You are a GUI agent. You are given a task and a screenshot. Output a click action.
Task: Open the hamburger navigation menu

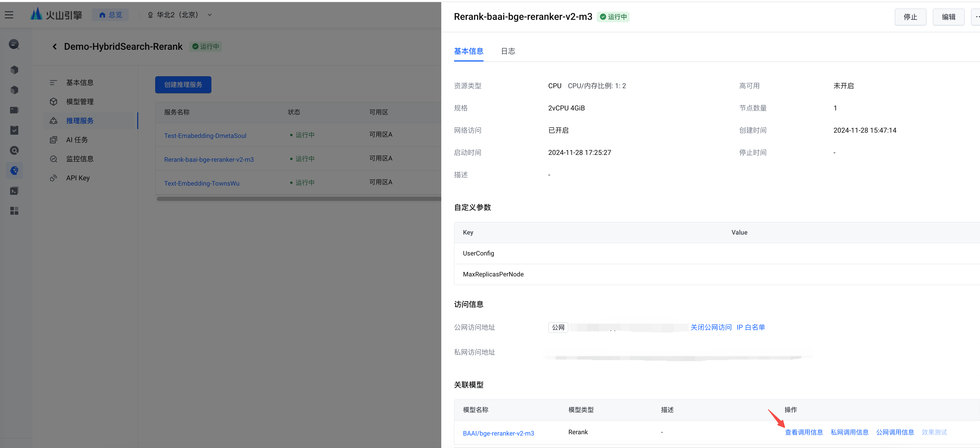pos(9,15)
